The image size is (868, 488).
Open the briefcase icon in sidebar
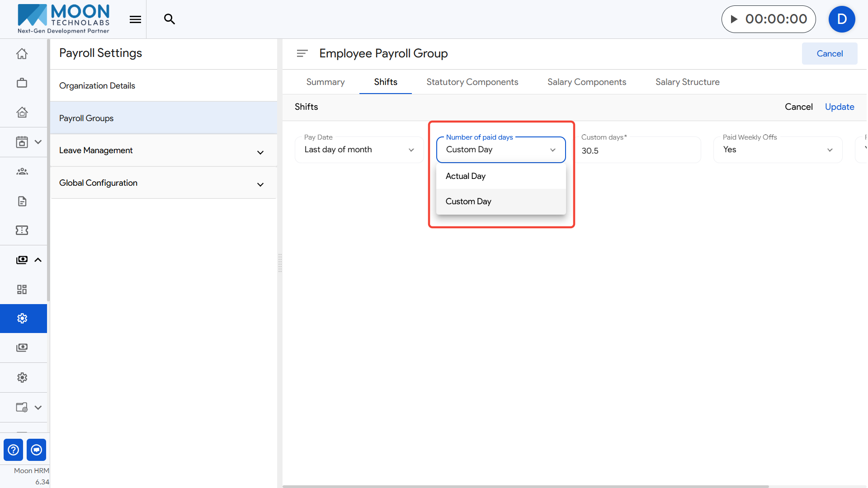pos(22,83)
